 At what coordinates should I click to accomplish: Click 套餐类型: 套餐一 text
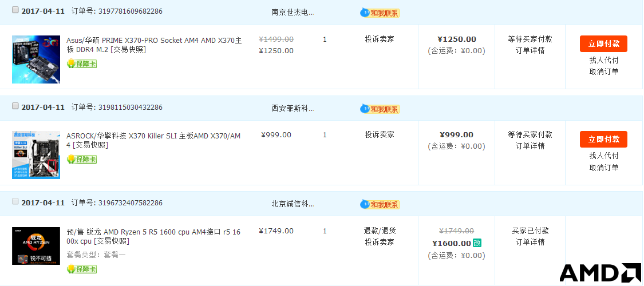pos(96,255)
